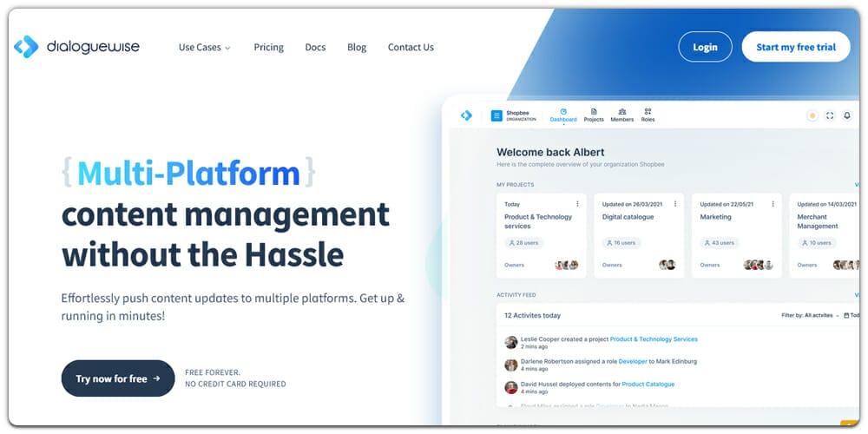The width and height of the screenshot is (868, 434).
Task: Open the 'Filter by: All activities' dropdown
Action: [x=810, y=316]
